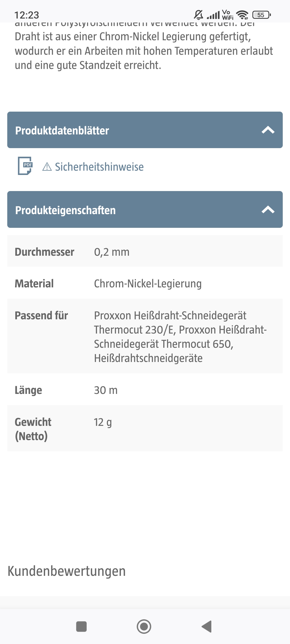Open the PDF document icon
The image size is (290, 644).
[x=25, y=166]
